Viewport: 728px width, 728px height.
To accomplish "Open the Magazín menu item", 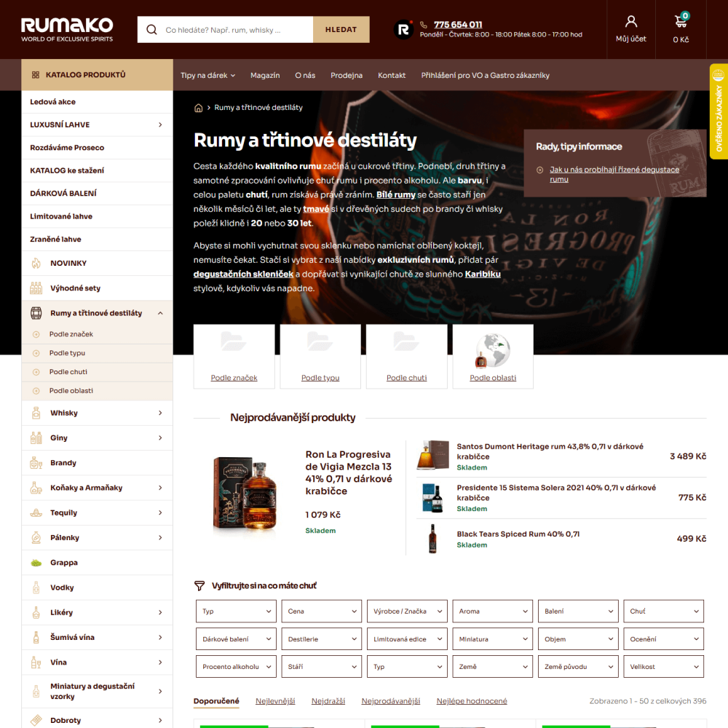I will (265, 75).
